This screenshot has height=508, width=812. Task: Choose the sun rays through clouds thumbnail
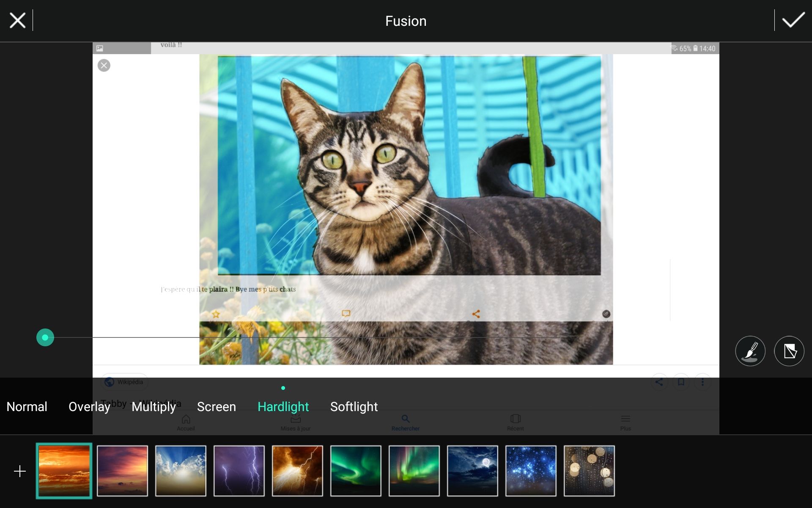pyautogui.click(x=181, y=471)
